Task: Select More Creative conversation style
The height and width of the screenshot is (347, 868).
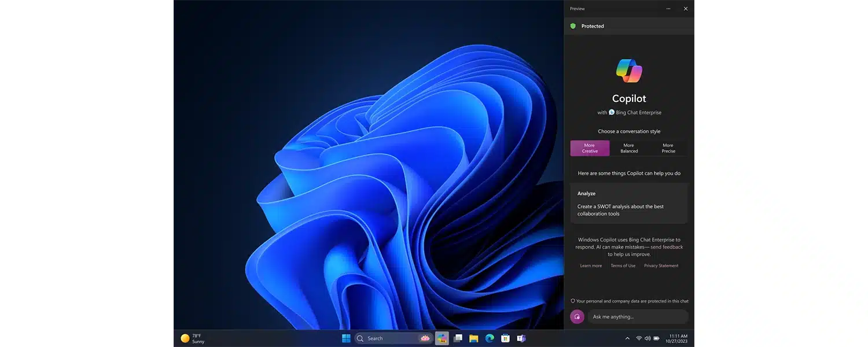Action: click(590, 148)
